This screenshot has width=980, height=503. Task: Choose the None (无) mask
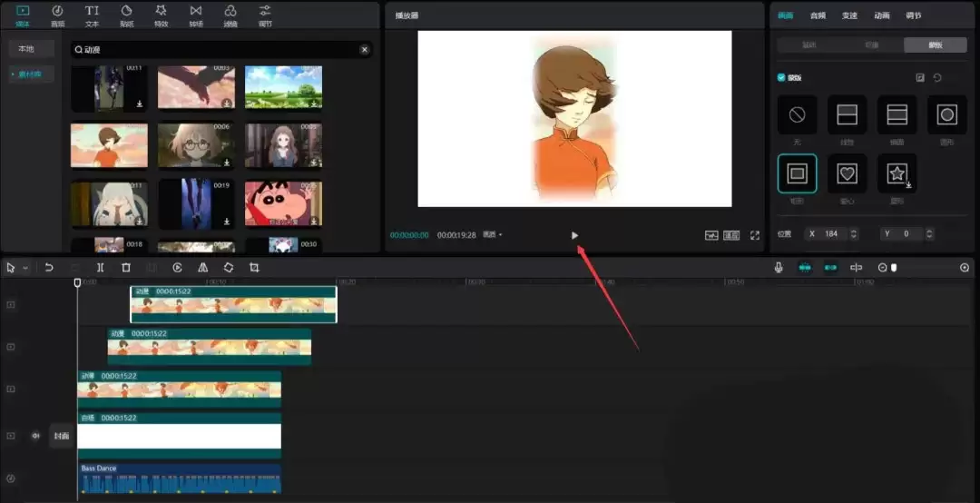click(797, 114)
